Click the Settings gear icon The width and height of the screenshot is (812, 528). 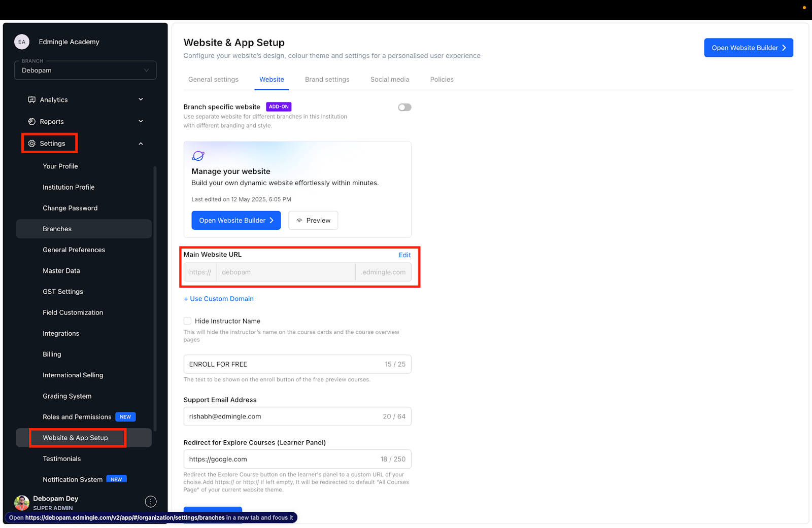click(x=31, y=144)
